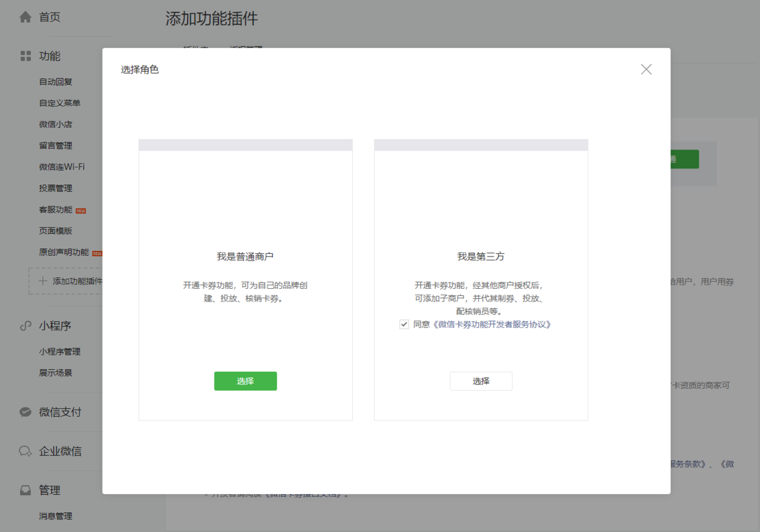Open 留言管理 in sidebar
The width and height of the screenshot is (760, 532).
pyautogui.click(x=56, y=146)
